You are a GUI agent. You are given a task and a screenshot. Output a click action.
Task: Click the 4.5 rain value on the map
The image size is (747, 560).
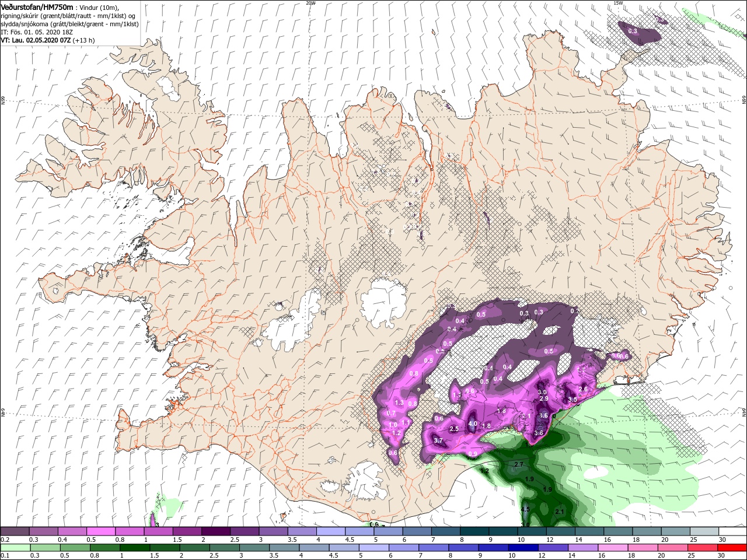coord(525,509)
